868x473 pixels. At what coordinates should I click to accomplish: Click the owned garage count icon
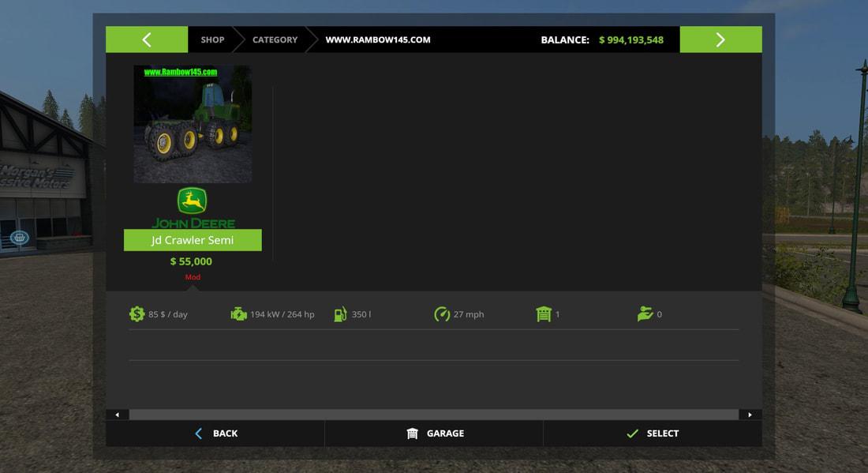544,314
